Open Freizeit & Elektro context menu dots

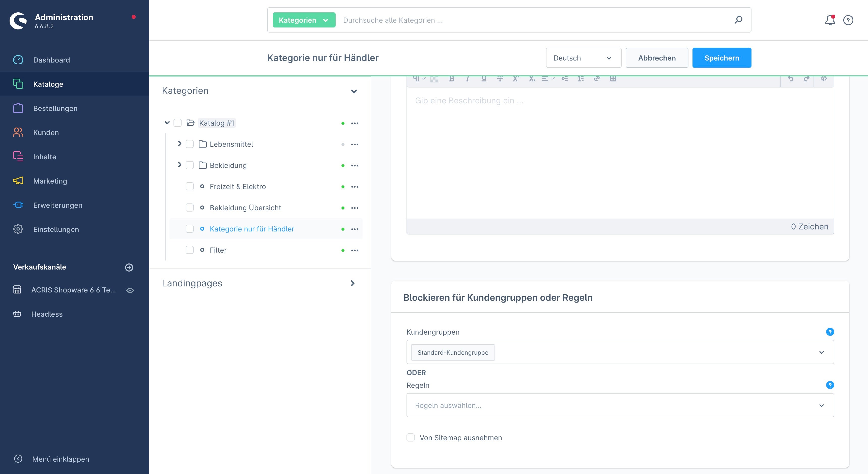tap(355, 187)
